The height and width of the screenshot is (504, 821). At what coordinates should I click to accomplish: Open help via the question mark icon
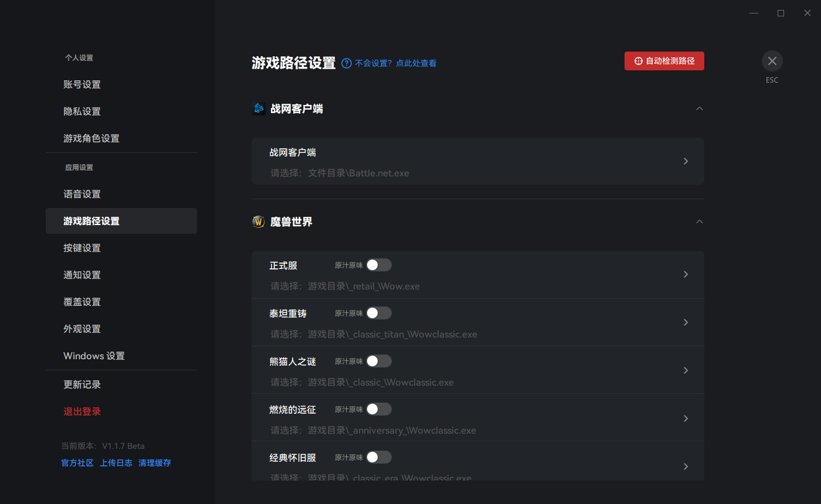345,63
